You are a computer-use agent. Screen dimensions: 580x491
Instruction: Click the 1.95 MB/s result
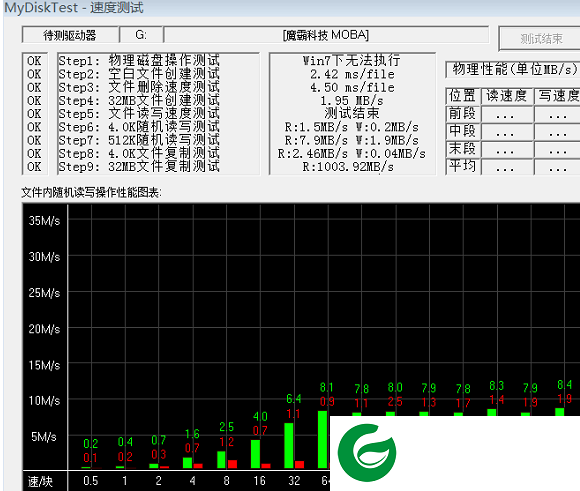click(x=351, y=101)
